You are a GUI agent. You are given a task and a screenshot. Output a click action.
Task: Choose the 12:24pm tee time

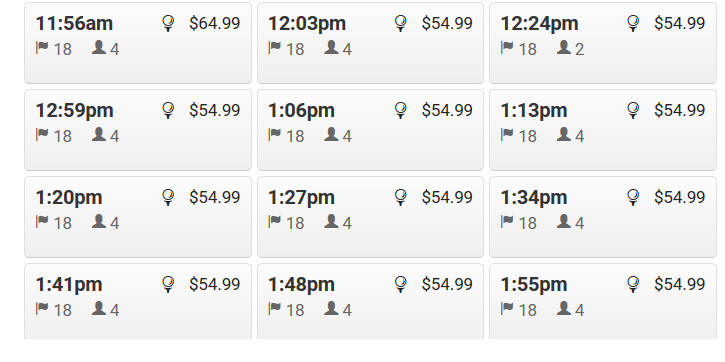point(603,43)
